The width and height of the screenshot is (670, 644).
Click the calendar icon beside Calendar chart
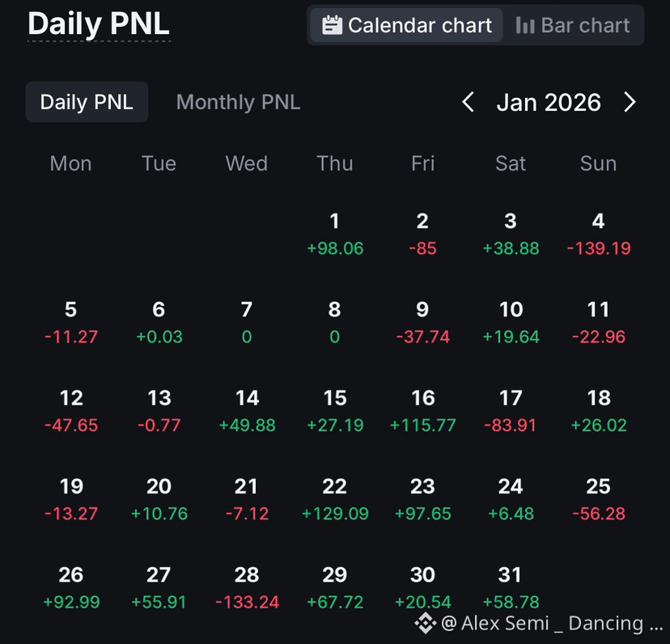pos(332,25)
